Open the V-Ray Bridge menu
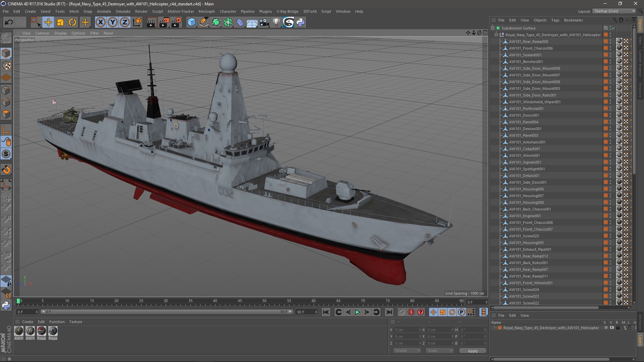 coord(287,11)
